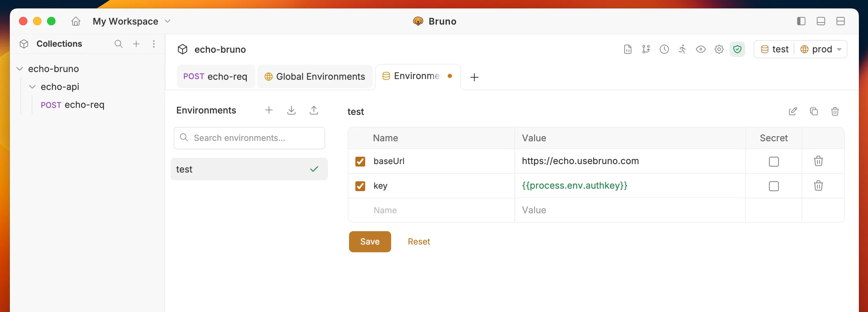Open the runner icon in collection toolbar

click(x=682, y=49)
